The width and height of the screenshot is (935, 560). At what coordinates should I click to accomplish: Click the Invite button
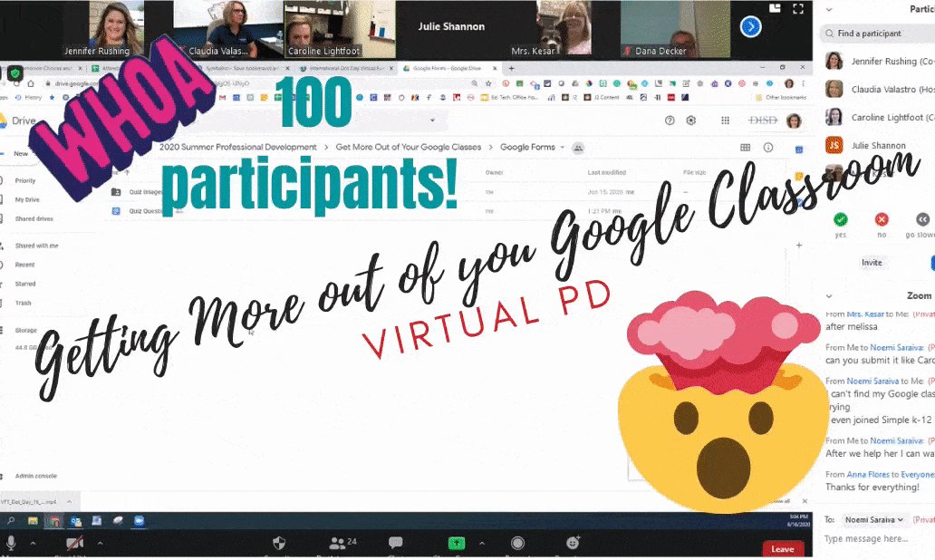pos(872,263)
